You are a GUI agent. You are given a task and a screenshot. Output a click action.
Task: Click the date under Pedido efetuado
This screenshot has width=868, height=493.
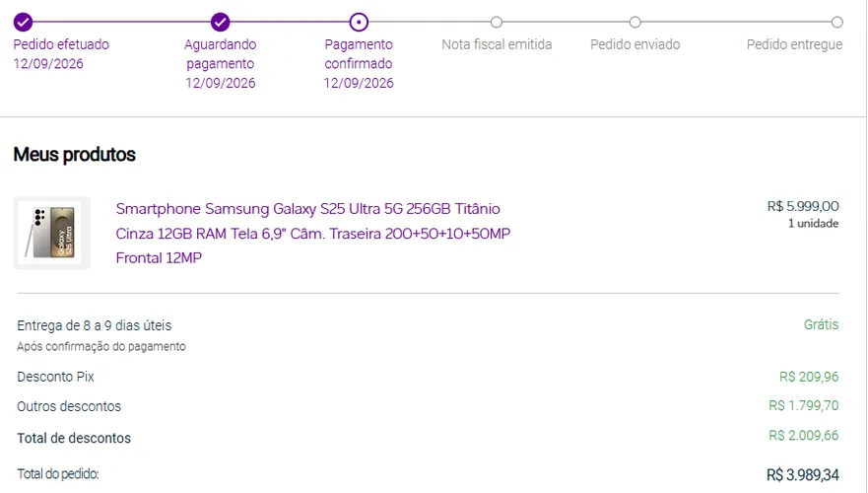tap(48, 64)
